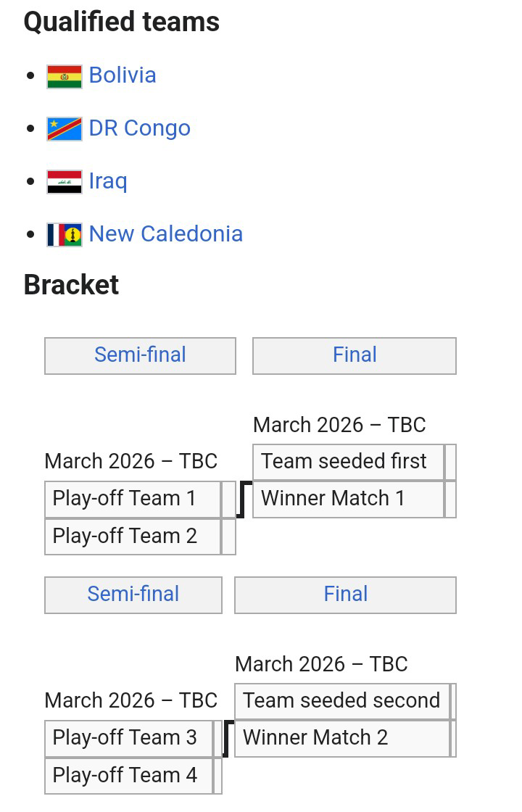Image resolution: width=522 pixels, height=812 pixels.
Task: Follow the Iraq team link
Action: pyautogui.click(x=108, y=181)
